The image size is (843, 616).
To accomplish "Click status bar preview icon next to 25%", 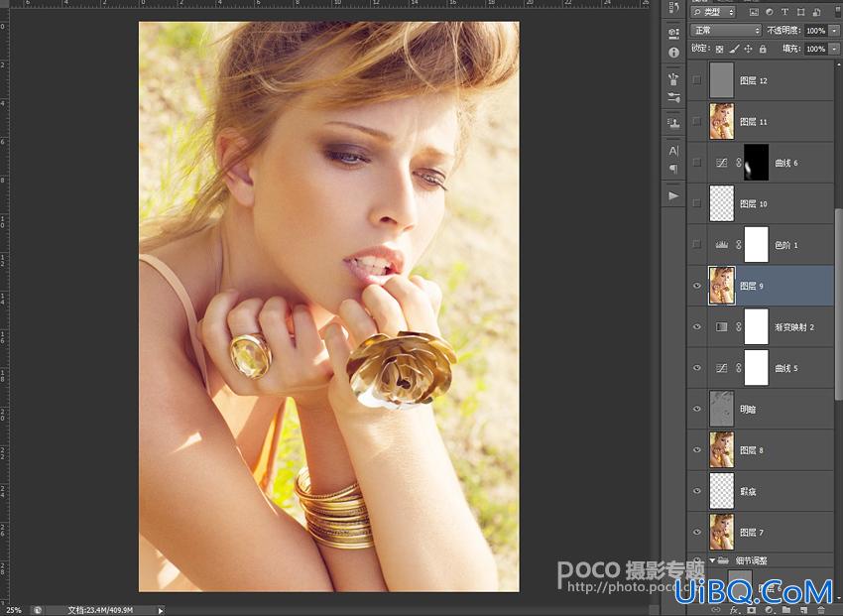I will tap(37, 610).
